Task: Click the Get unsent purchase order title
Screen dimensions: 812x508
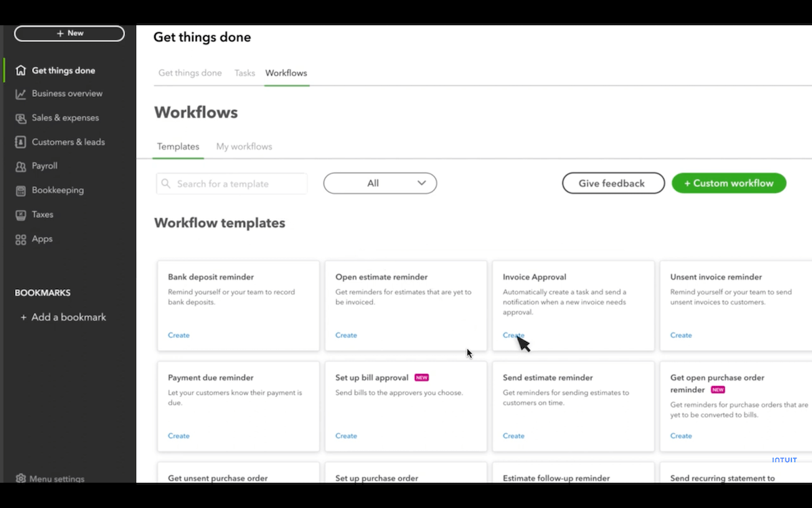Action: (218, 478)
